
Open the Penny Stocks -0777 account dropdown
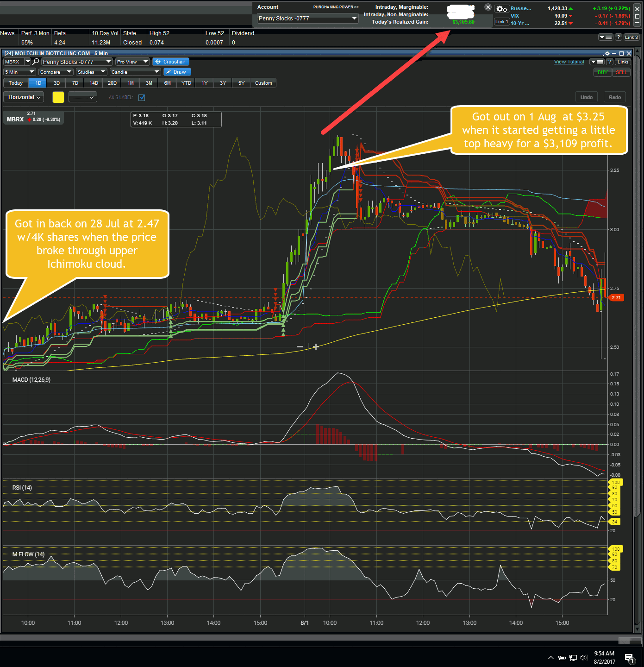[307, 19]
